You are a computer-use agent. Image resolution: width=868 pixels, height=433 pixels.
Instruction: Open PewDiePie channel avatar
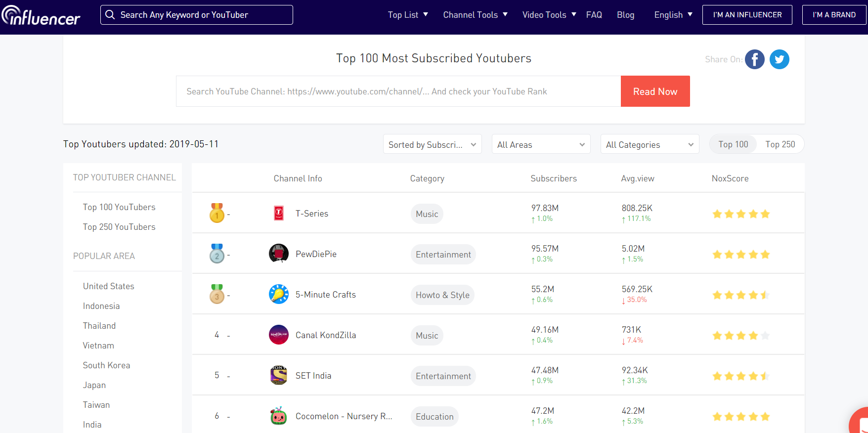point(279,254)
